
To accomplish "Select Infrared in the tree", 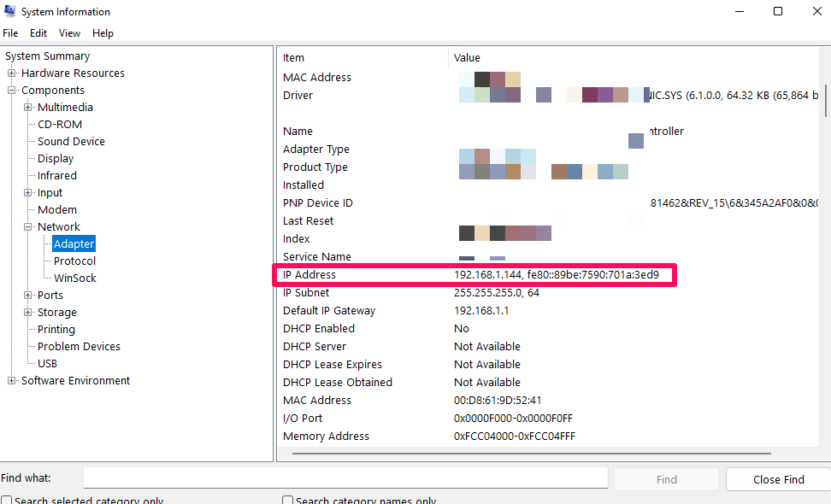I will point(57,176).
